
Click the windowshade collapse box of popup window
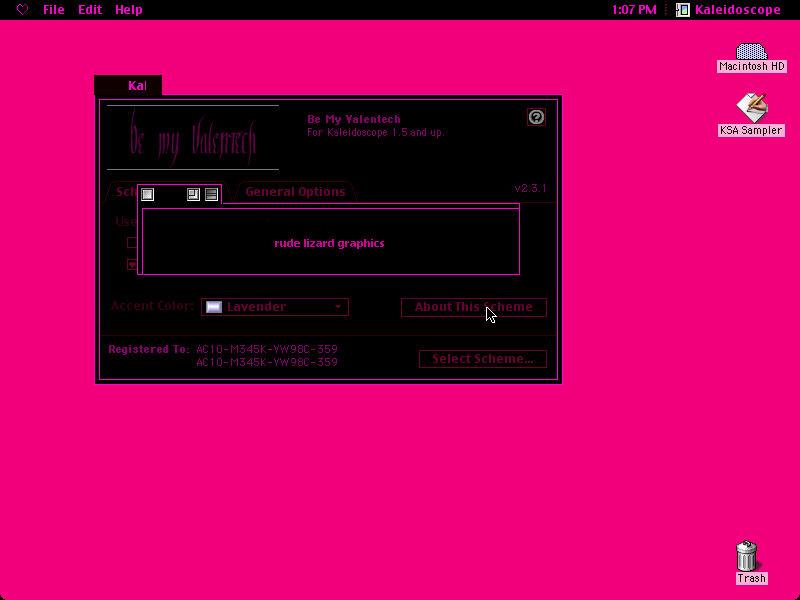[x=211, y=194]
